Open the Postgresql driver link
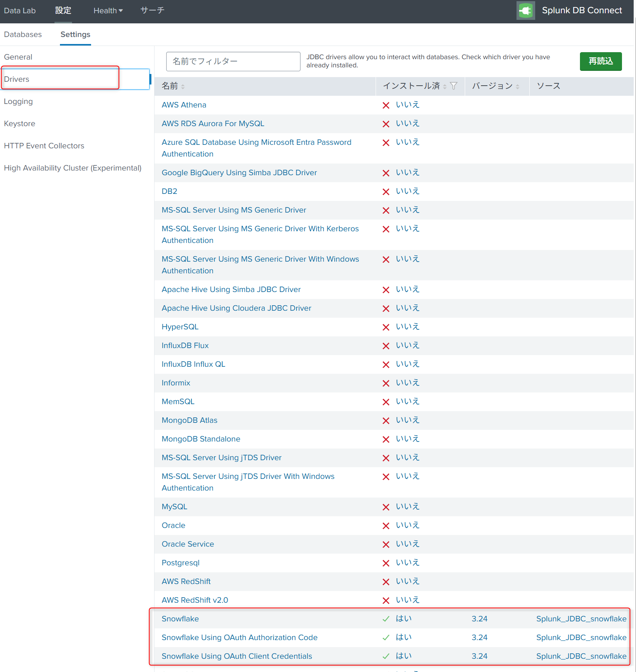The height and width of the screenshot is (672, 636). 181,563
